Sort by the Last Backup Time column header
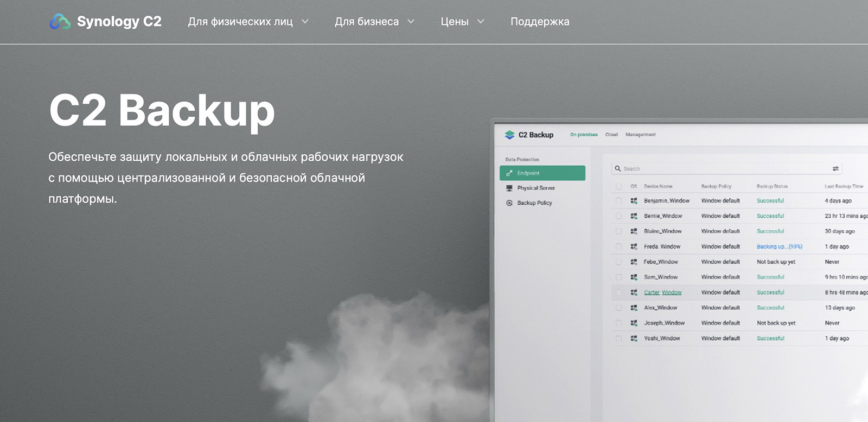Screen dimensions: 868x422 point(844,186)
